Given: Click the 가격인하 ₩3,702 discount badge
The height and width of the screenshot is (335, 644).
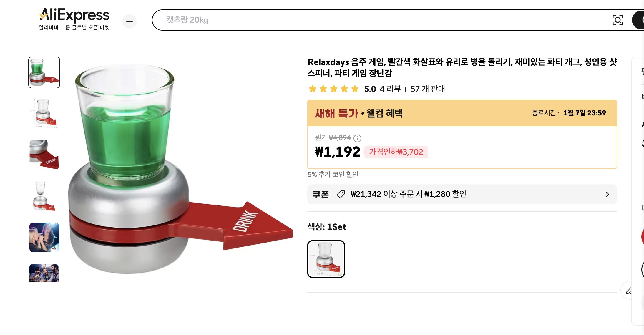Looking at the screenshot, I should click(396, 152).
